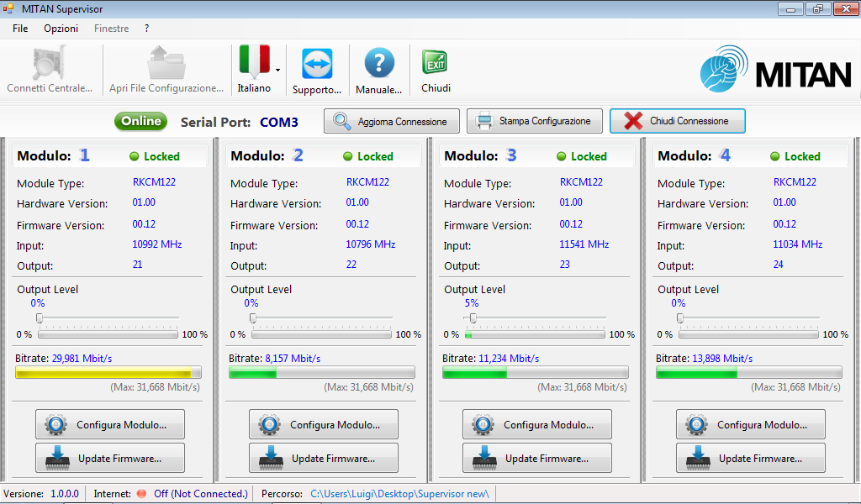Click the 11,234 Mbit/s bitrate value
This screenshot has height=504, width=861.
point(509,359)
